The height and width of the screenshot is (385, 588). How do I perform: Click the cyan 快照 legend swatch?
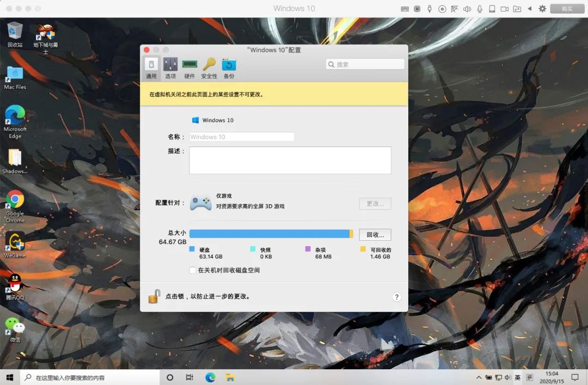(x=253, y=249)
